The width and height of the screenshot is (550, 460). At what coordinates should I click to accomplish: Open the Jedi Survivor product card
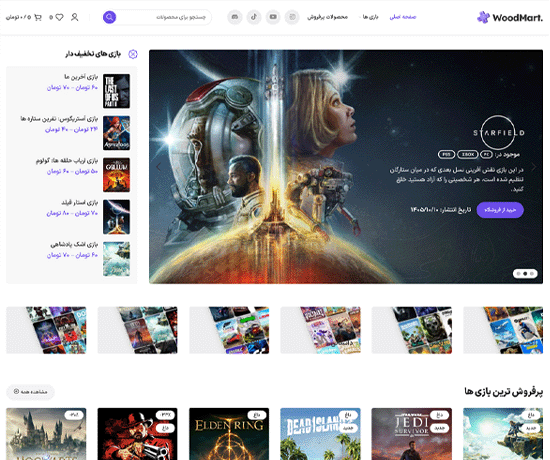coord(412,434)
